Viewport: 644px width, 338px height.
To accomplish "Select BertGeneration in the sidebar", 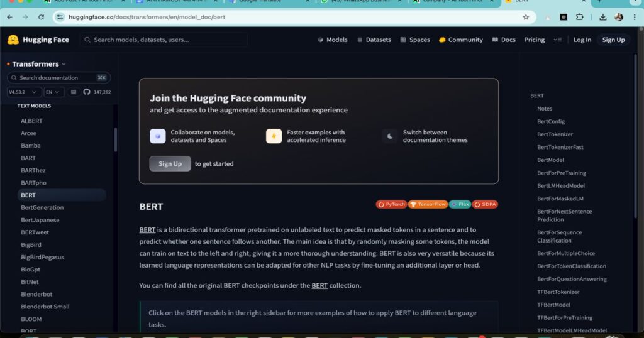I will (42, 207).
